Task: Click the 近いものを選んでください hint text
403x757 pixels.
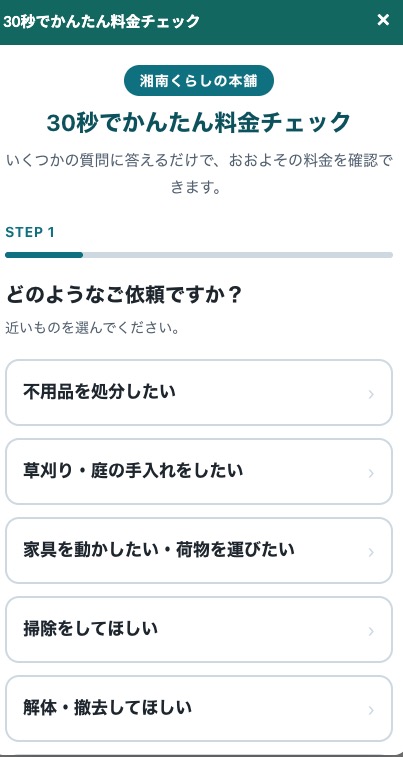Action: [93, 329]
